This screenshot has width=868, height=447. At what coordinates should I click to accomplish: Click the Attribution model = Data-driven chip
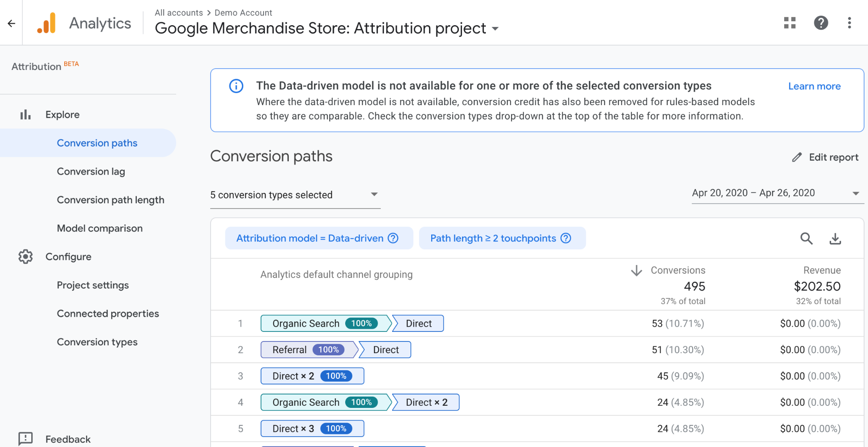click(x=319, y=238)
